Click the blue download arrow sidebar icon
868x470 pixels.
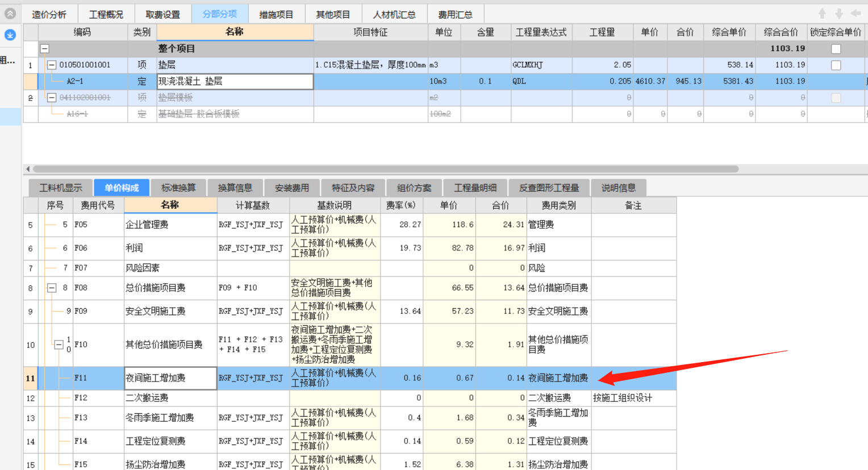coord(10,35)
